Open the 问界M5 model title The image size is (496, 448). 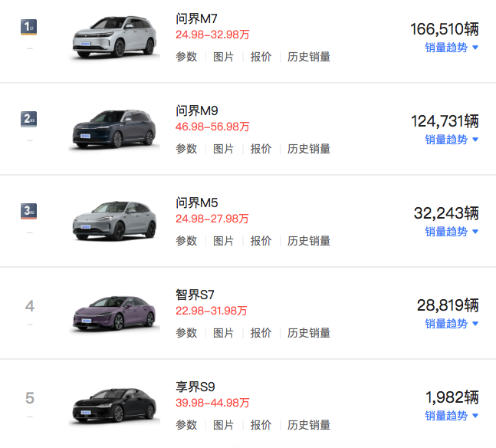197,203
